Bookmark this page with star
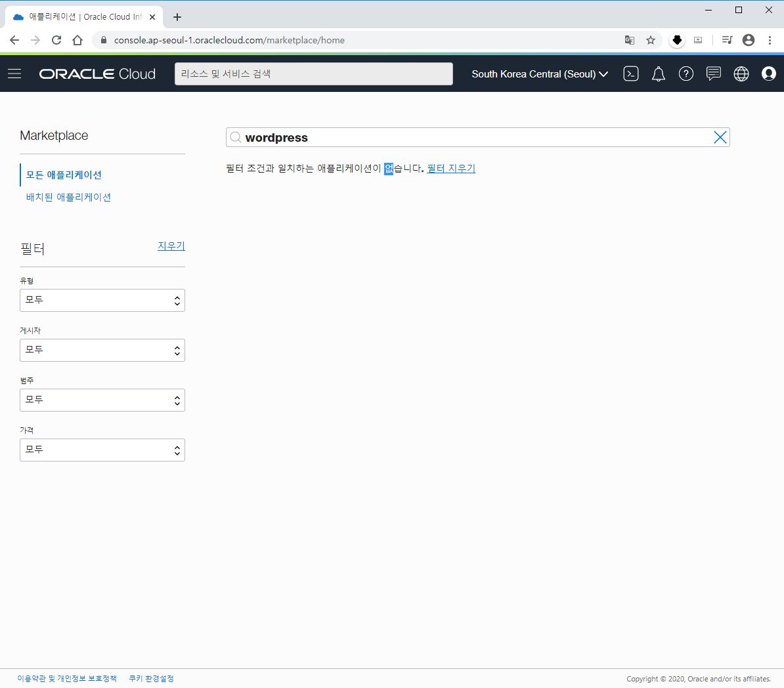784x688 pixels. [651, 40]
